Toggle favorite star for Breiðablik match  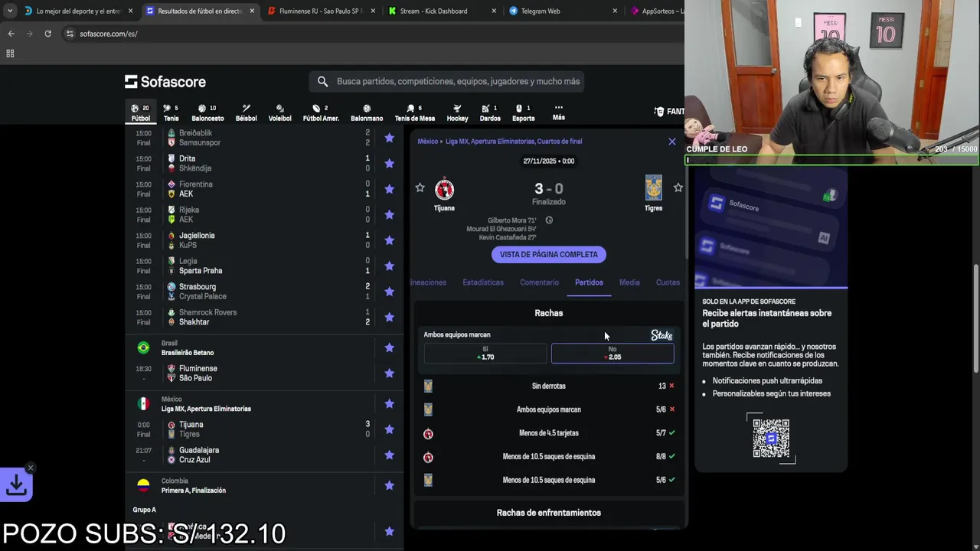[x=389, y=138]
